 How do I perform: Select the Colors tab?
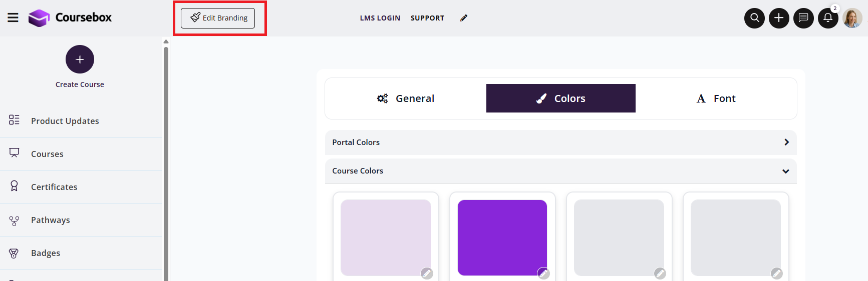[x=561, y=98]
